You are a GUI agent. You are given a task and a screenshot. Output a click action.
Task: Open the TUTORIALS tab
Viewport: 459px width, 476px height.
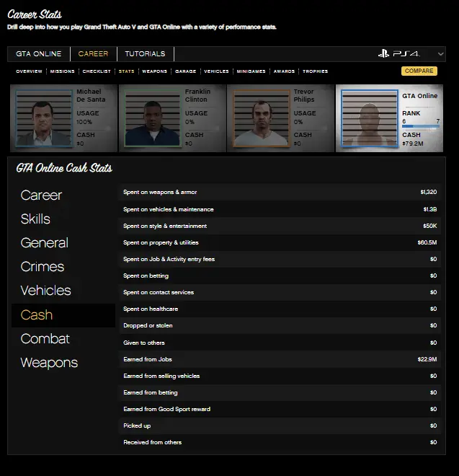tap(145, 54)
